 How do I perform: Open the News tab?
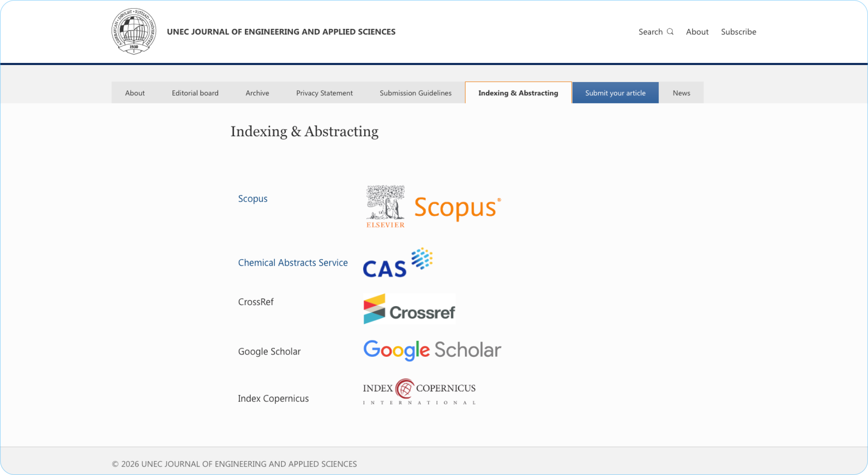coord(681,93)
